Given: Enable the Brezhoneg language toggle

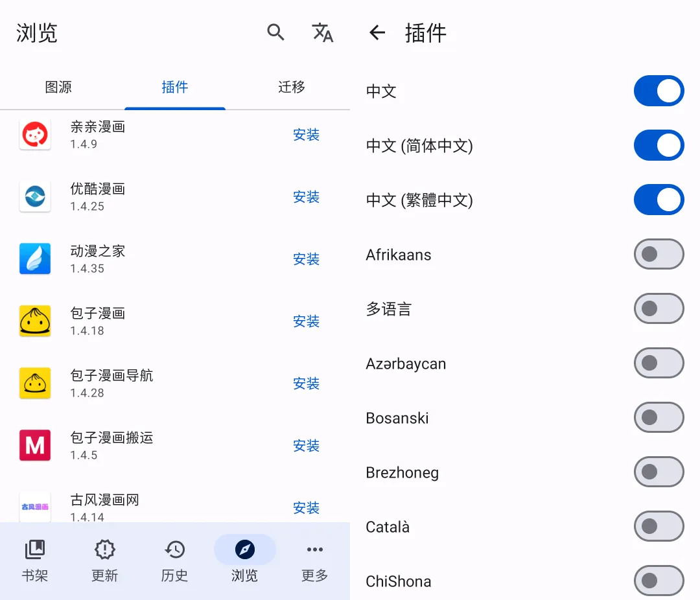Looking at the screenshot, I should coord(659,472).
